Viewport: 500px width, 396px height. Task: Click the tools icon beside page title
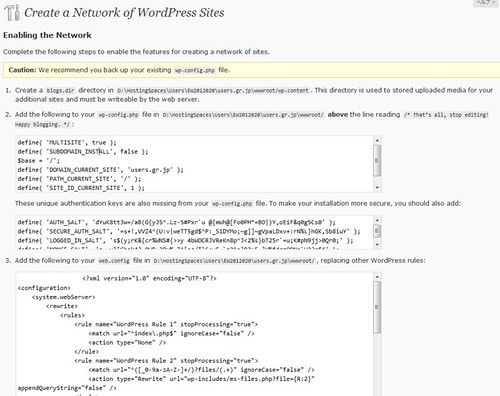click(12, 13)
